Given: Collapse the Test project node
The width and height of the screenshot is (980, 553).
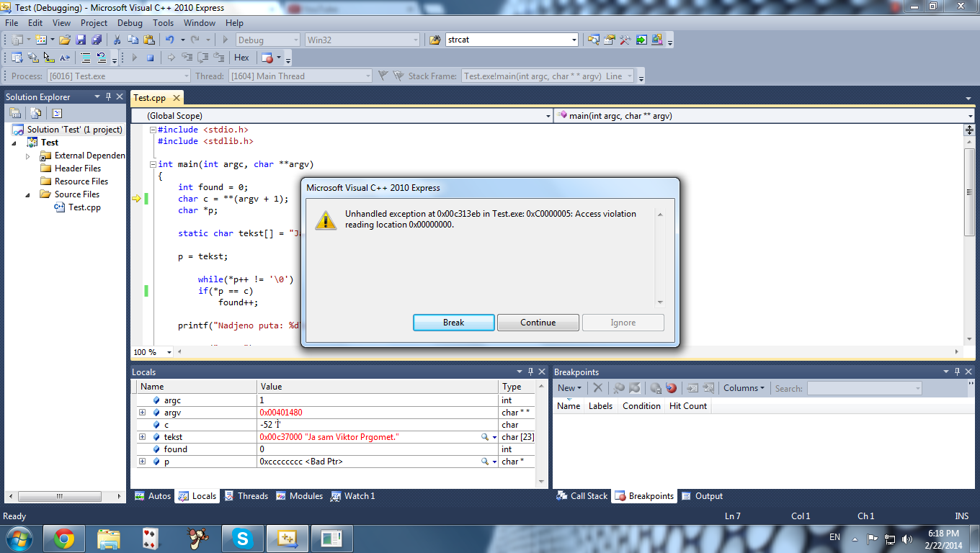Looking at the screenshot, I should point(14,143).
